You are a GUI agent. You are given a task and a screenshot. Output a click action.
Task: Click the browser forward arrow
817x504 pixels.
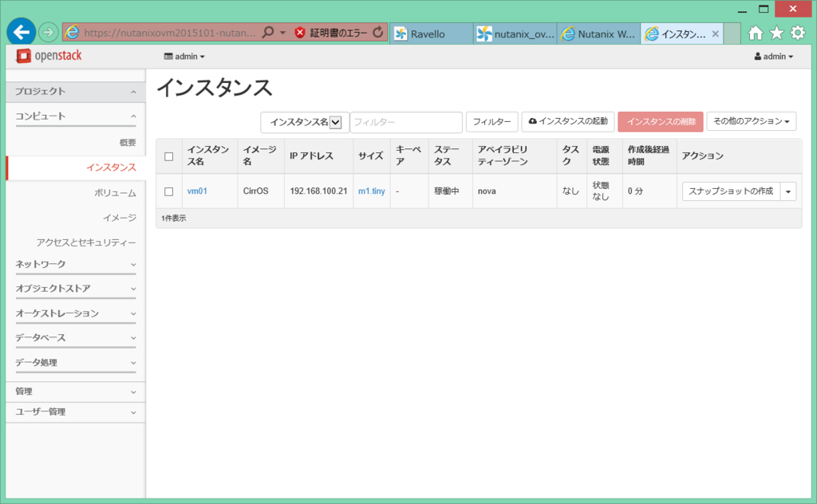(48, 33)
